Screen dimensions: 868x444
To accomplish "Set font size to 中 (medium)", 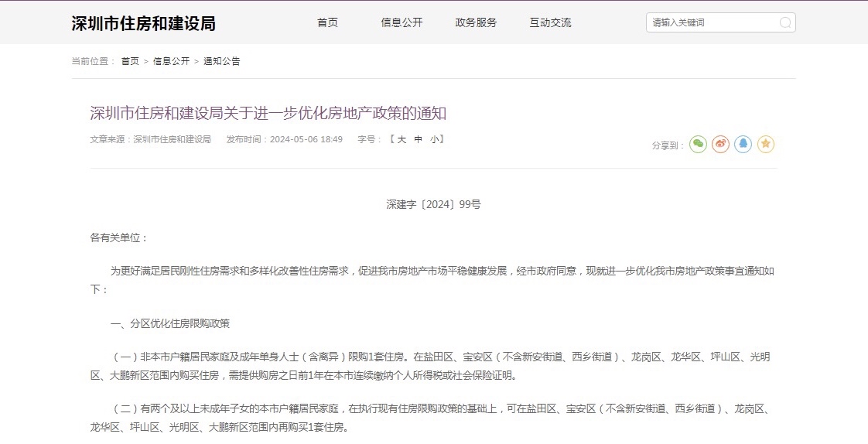I will tap(419, 139).
